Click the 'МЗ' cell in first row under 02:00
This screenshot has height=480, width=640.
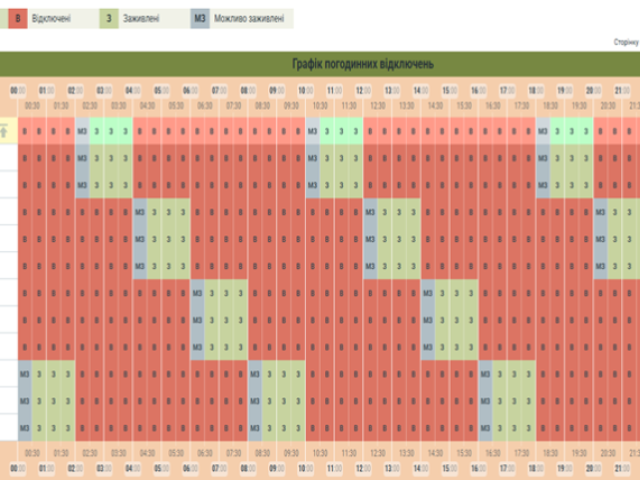pos(82,130)
